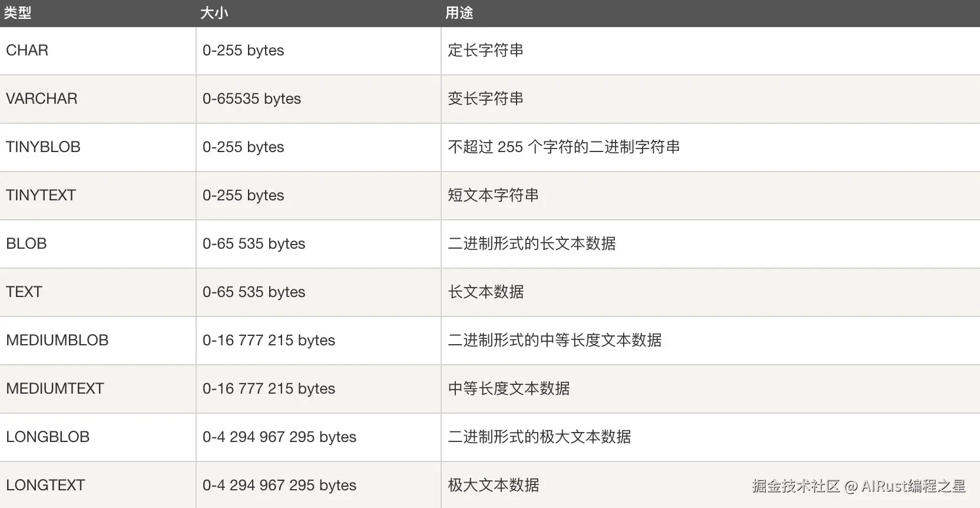980x508 pixels.
Task: Click the 定长字符串 description cell
Action: click(x=485, y=51)
